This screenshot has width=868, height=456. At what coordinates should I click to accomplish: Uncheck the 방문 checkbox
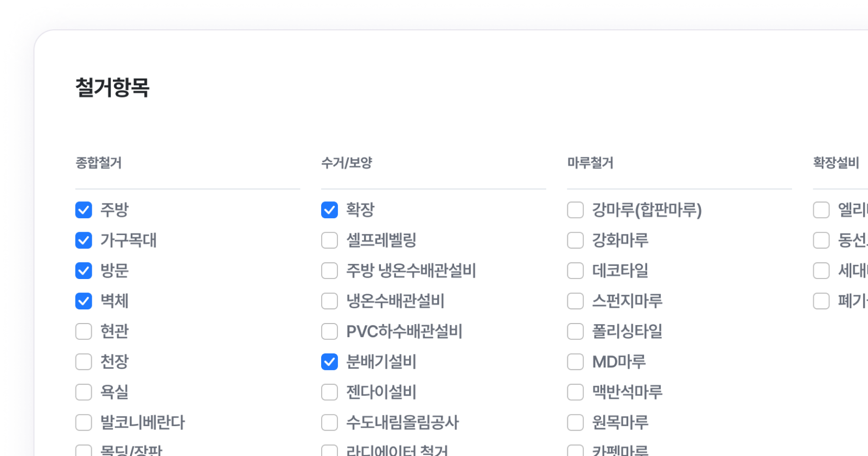click(x=84, y=271)
